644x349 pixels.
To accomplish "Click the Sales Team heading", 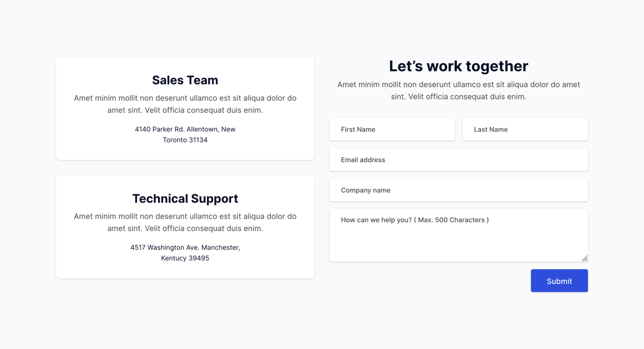I will 185,80.
